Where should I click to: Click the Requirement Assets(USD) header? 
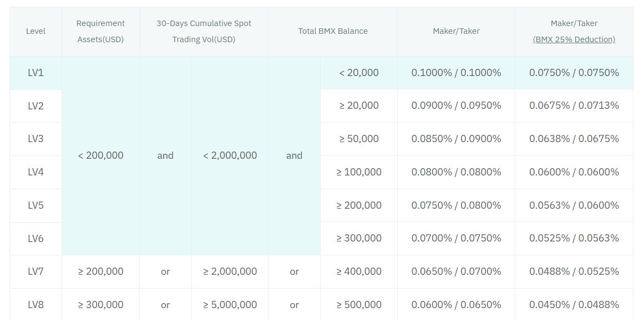100,31
